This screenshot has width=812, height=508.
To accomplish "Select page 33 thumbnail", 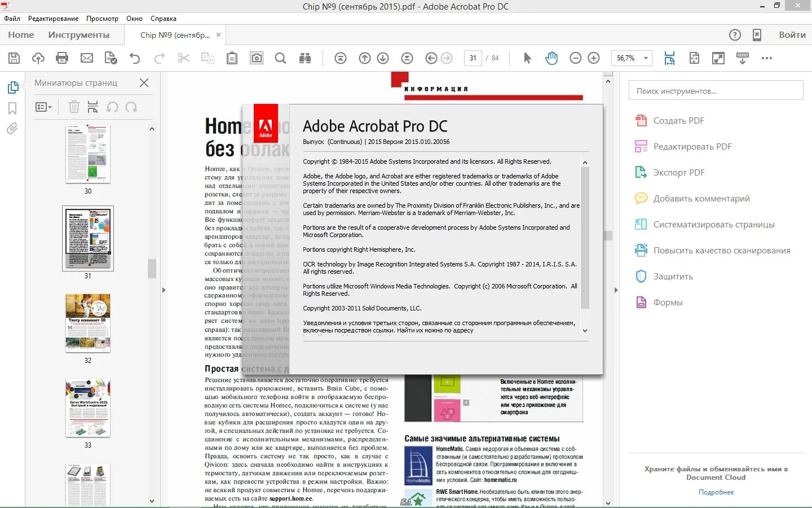I will (x=88, y=408).
